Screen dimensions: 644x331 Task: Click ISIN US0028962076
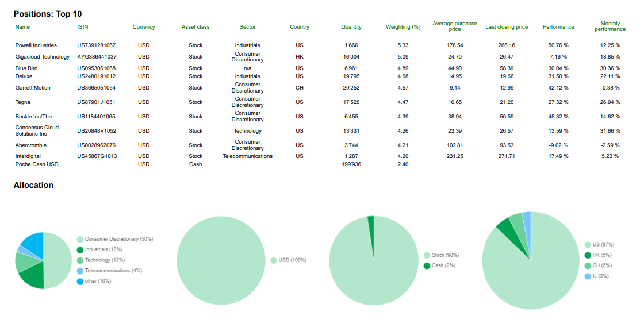pyautogui.click(x=97, y=145)
